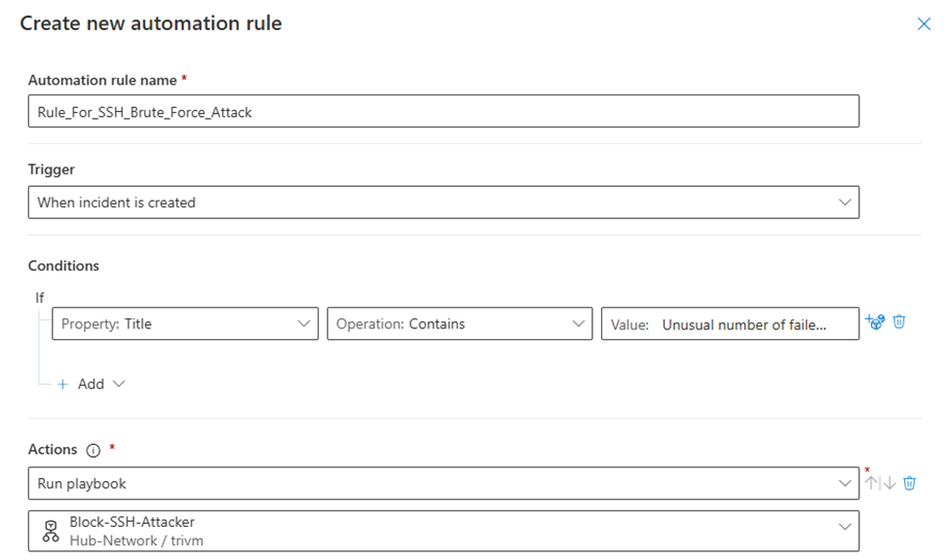Open the Property: Title dropdown
Image resolution: width=950 pixels, height=560 pixels.
click(185, 323)
